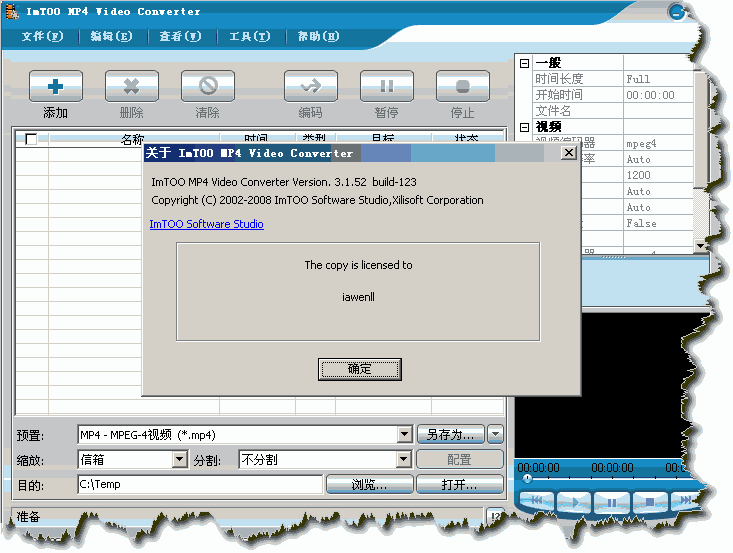Image resolution: width=733 pixels, height=553 pixels.
Task: Open the 文件(F) menu
Action: (43, 36)
